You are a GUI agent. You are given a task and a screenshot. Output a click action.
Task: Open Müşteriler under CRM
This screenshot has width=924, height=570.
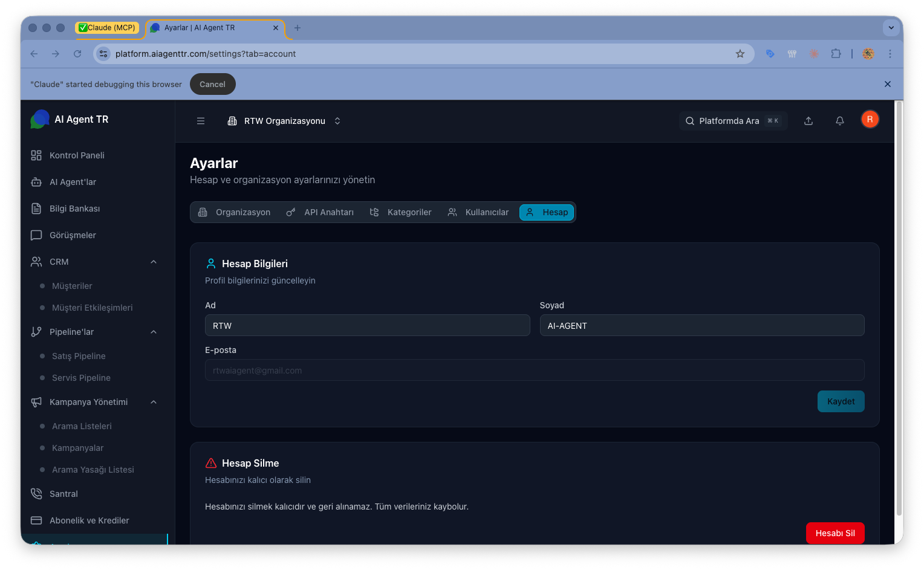point(72,286)
